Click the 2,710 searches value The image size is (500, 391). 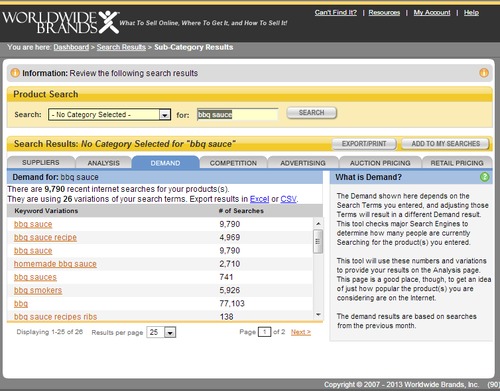tap(230, 264)
